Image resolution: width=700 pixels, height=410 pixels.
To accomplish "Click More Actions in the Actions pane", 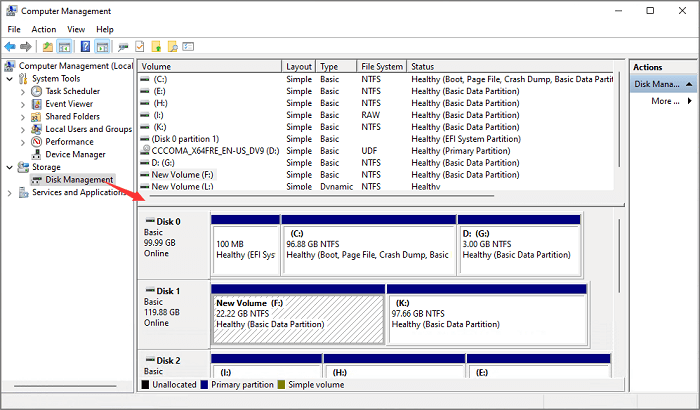I will (664, 101).
